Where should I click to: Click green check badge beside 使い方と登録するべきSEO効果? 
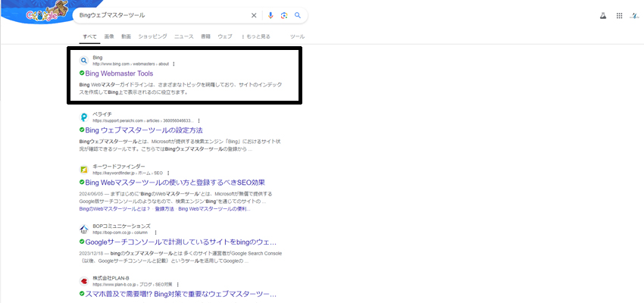tap(82, 182)
